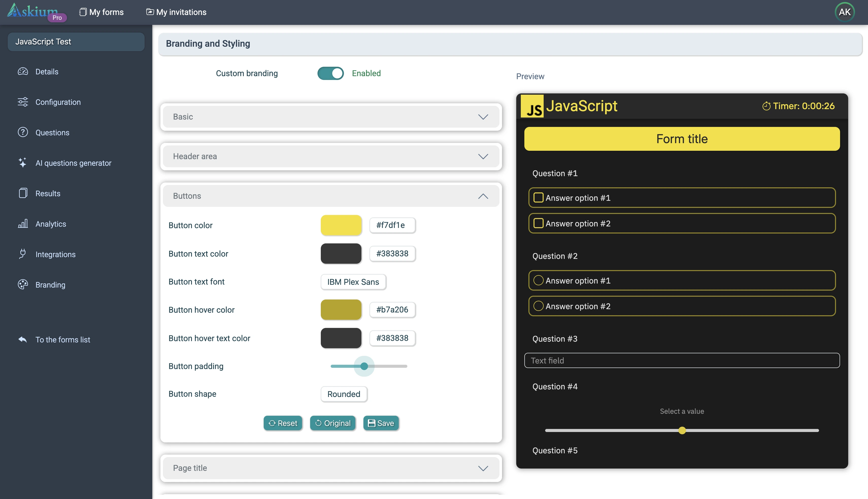Click the Question #3 Text field input
Viewport: 868px width, 499px height.
coord(682,360)
